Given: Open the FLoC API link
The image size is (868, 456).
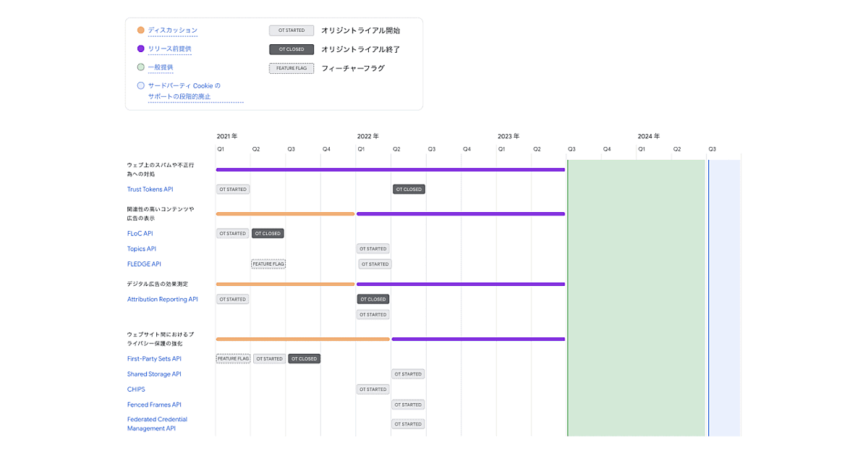Looking at the screenshot, I should click(x=140, y=234).
